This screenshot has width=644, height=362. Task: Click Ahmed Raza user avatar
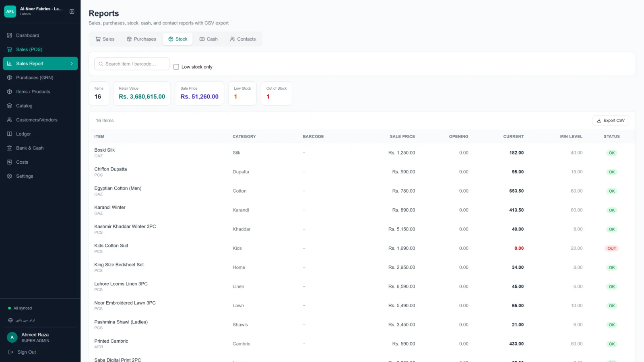(x=12, y=337)
